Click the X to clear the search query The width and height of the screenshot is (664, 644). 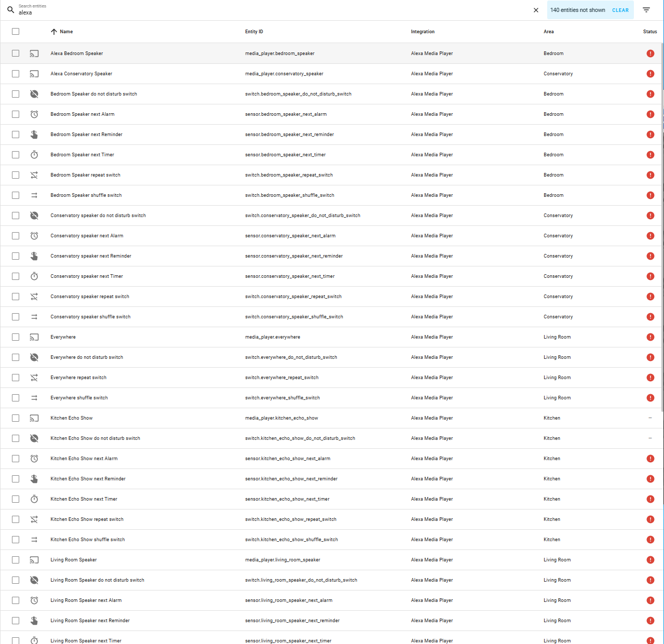[x=535, y=10]
